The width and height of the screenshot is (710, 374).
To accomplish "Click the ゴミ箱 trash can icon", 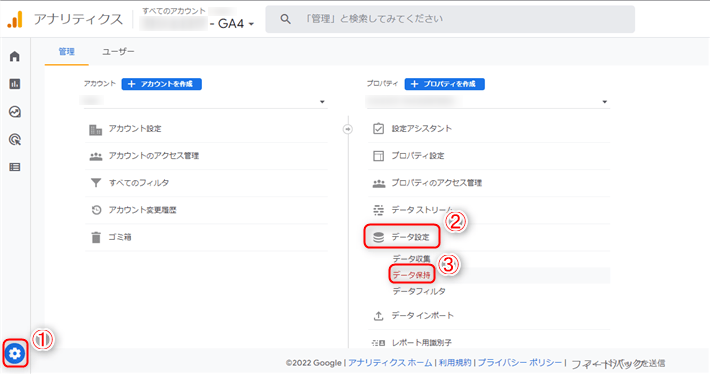I will click(x=96, y=237).
